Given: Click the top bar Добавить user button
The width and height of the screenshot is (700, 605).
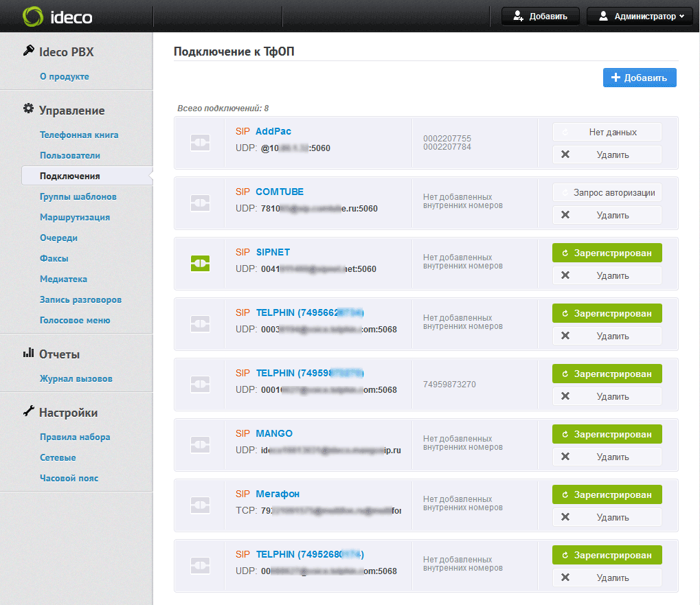Looking at the screenshot, I should point(540,16).
